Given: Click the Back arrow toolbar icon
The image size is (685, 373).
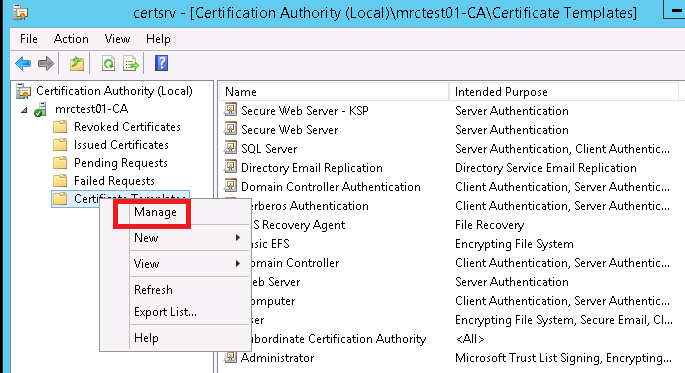Looking at the screenshot, I should tap(23, 64).
